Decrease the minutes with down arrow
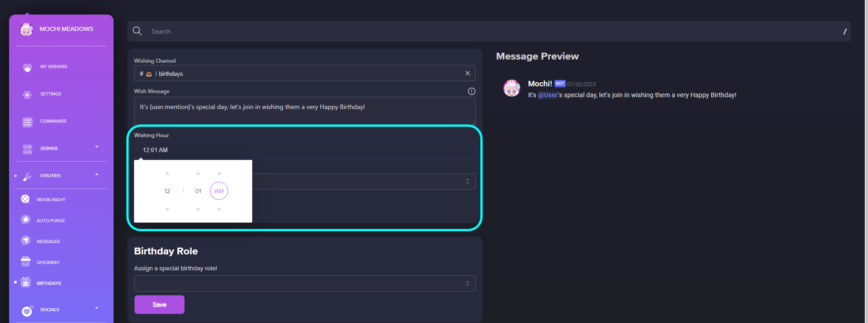The height and width of the screenshot is (323, 868). tap(198, 209)
